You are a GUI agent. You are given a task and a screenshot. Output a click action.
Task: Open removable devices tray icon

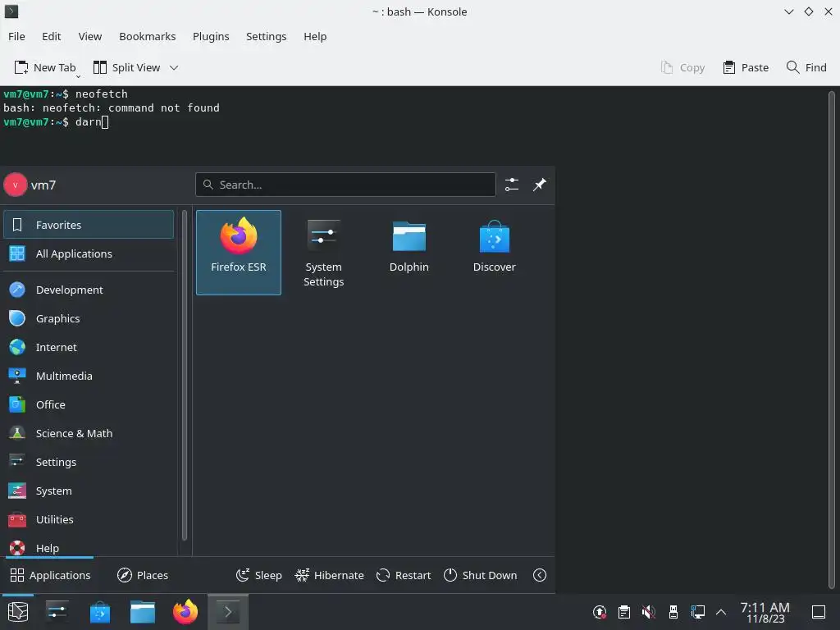pyautogui.click(x=673, y=612)
